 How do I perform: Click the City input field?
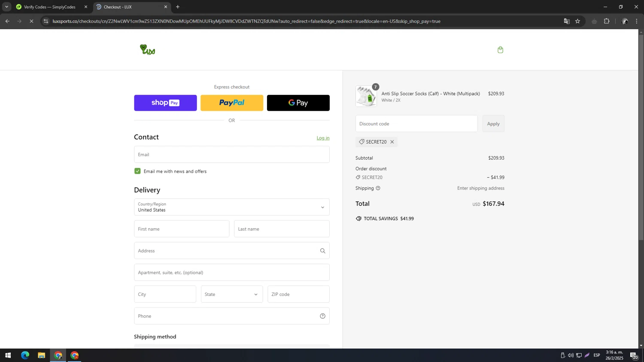pos(165,294)
